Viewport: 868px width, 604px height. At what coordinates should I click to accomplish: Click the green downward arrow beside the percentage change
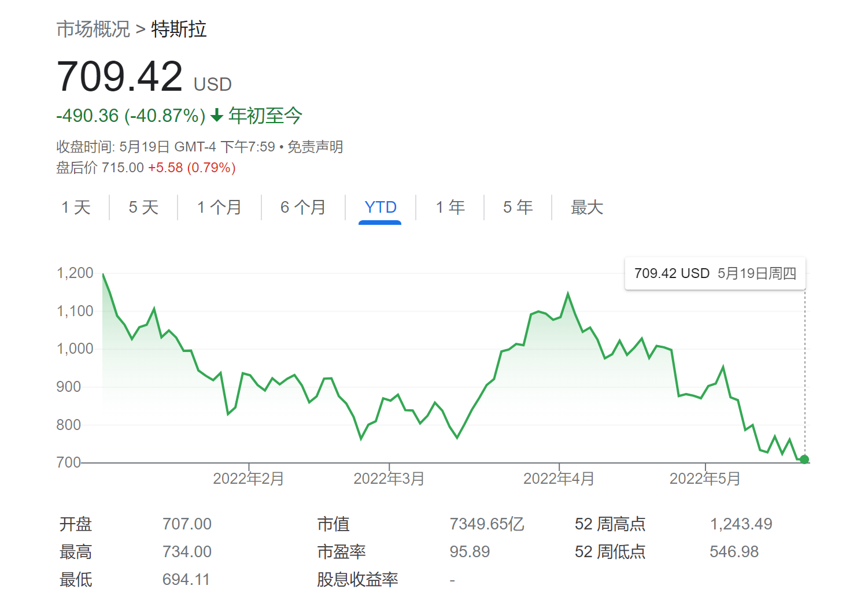(x=217, y=116)
